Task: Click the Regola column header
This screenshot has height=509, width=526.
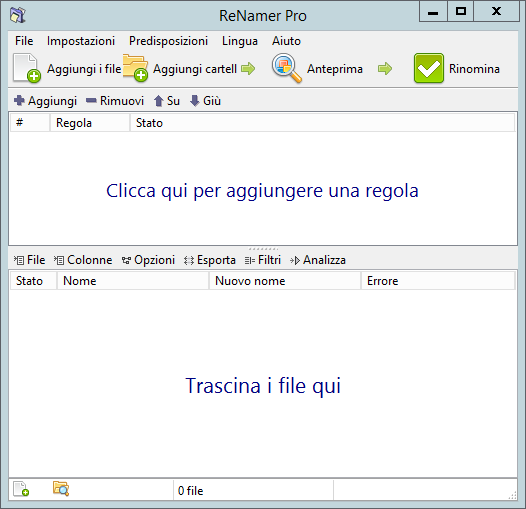Action: tap(90, 123)
